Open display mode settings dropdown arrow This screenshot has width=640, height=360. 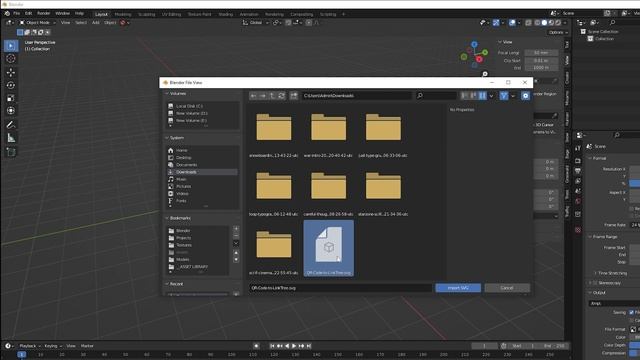491,96
